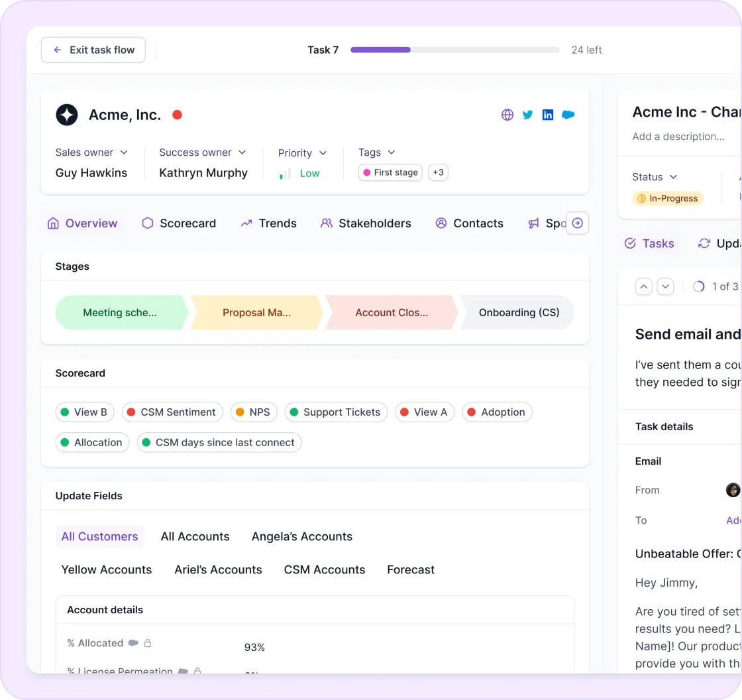This screenshot has height=700, width=742.
Task: Click the 'Add a description...' field
Action: coord(678,137)
